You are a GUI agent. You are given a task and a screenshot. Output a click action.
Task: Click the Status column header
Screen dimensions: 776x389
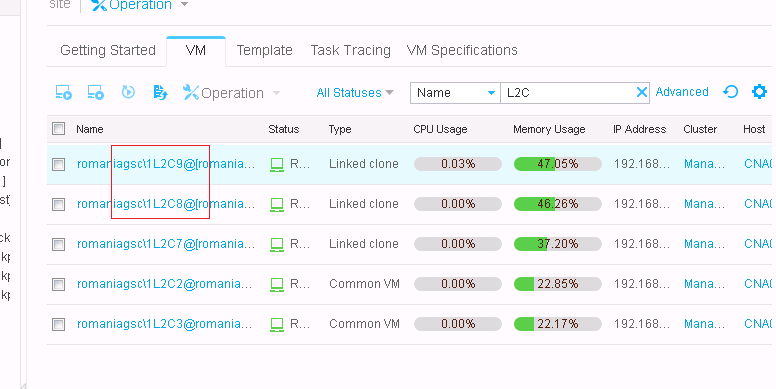(x=284, y=130)
